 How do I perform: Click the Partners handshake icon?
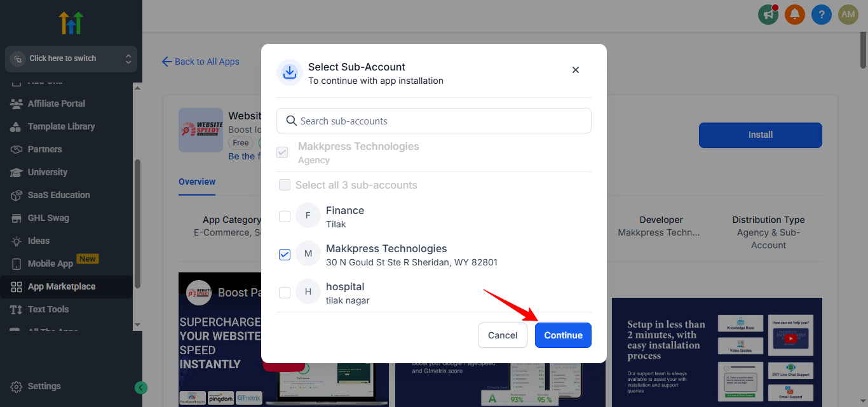(x=17, y=149)
